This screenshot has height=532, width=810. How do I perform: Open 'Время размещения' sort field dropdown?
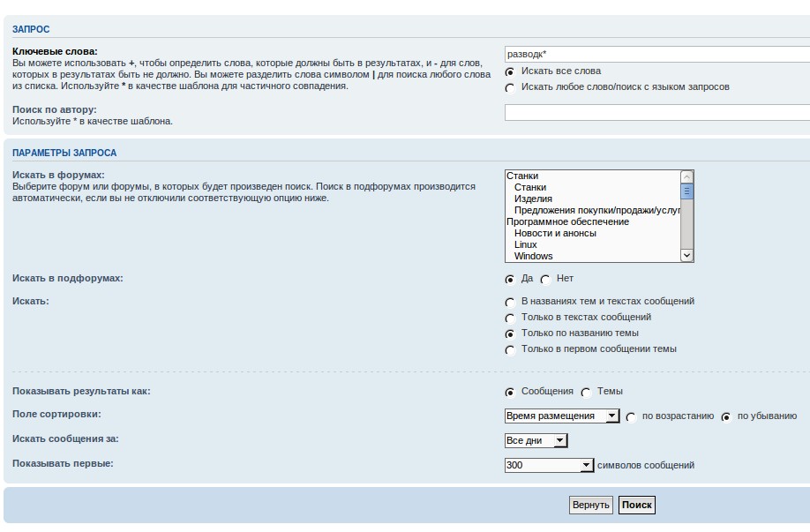pyautogui.click(x=562, y=416)
